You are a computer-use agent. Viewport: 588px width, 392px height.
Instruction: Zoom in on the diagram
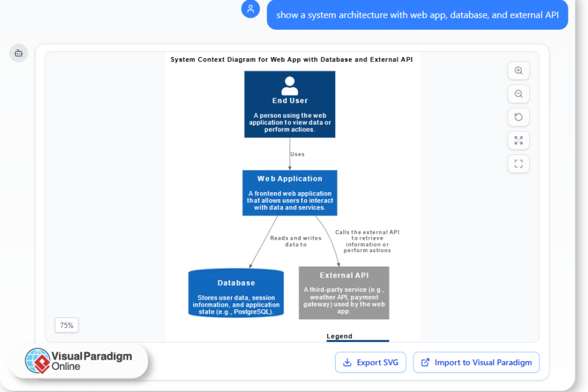coord(518,71)
